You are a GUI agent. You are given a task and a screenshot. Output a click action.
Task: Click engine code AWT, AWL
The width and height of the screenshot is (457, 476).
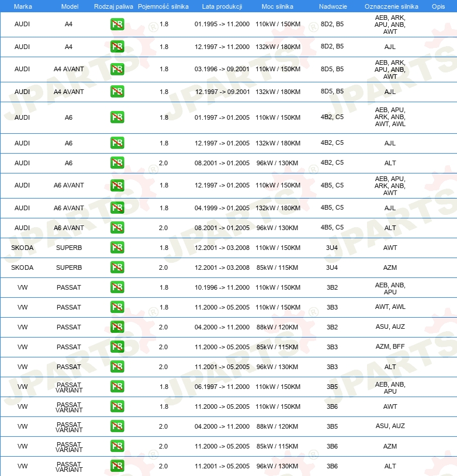pos(390,307)
